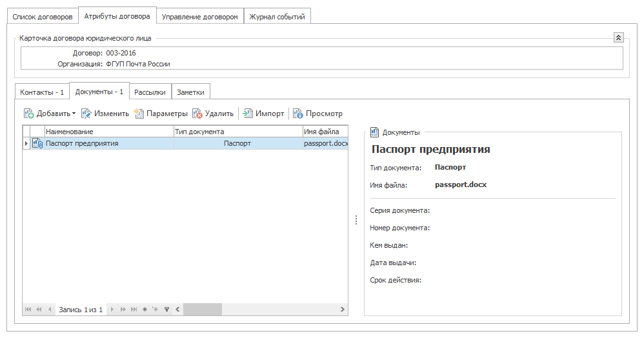
Task: Click the vertical splitter dots between panels
Action: pyautogui.click(x=356, y=220)
